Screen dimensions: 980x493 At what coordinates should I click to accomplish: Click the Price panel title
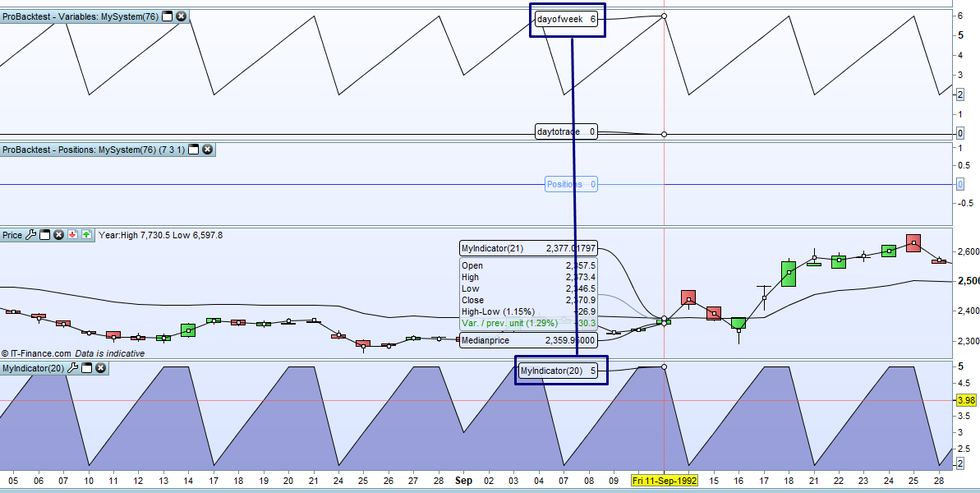(x=12, y=235)
